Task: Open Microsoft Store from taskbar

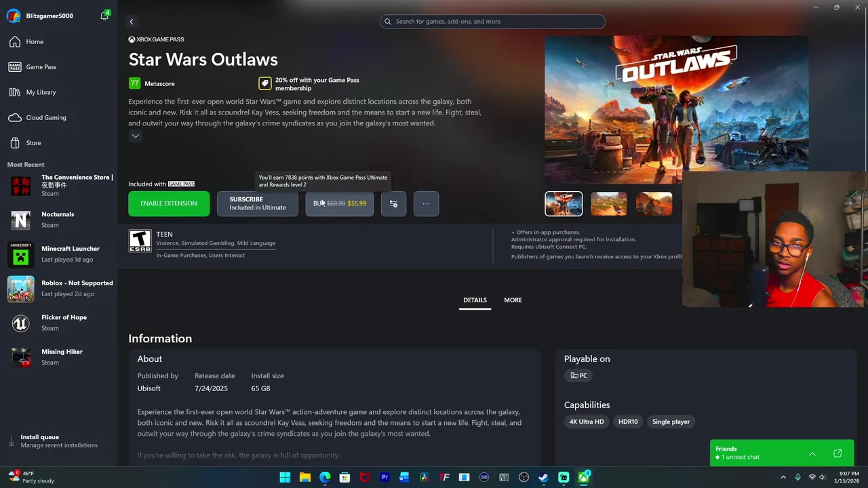Action: pyautogui.click(x=344, y=477)
